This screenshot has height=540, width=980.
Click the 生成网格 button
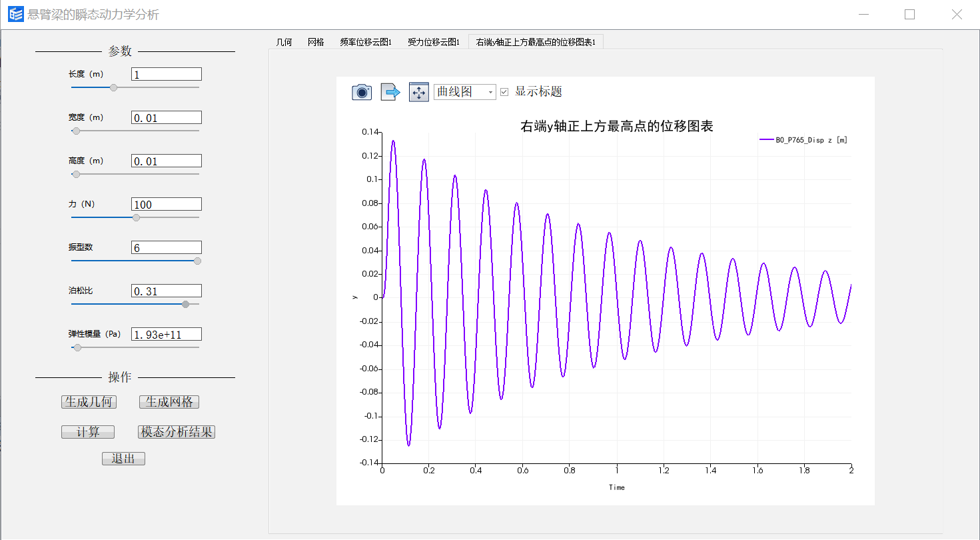coord(169,402)
